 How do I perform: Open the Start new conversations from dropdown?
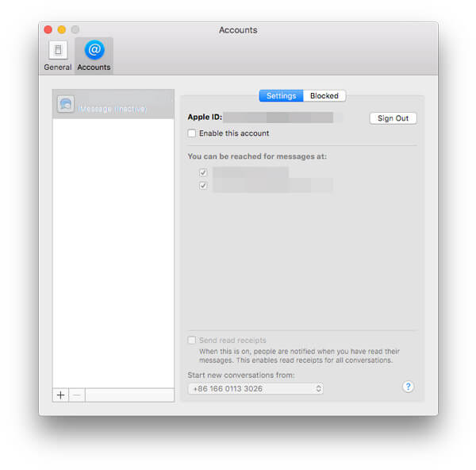click(x=255, y=388)
